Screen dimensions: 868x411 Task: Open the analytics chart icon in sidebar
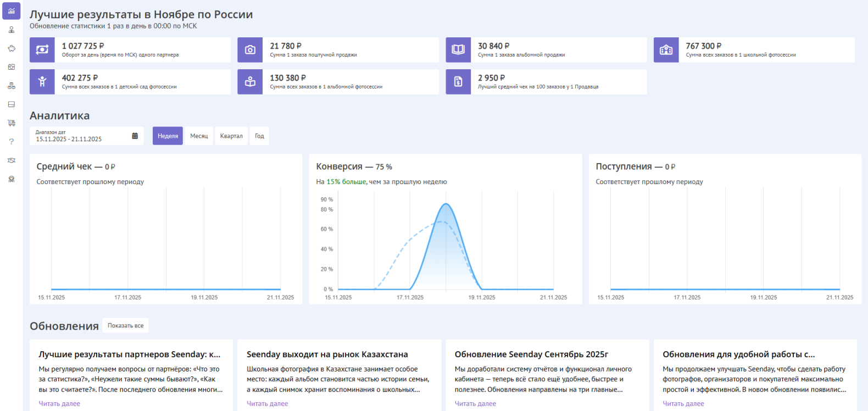[11, 11]
